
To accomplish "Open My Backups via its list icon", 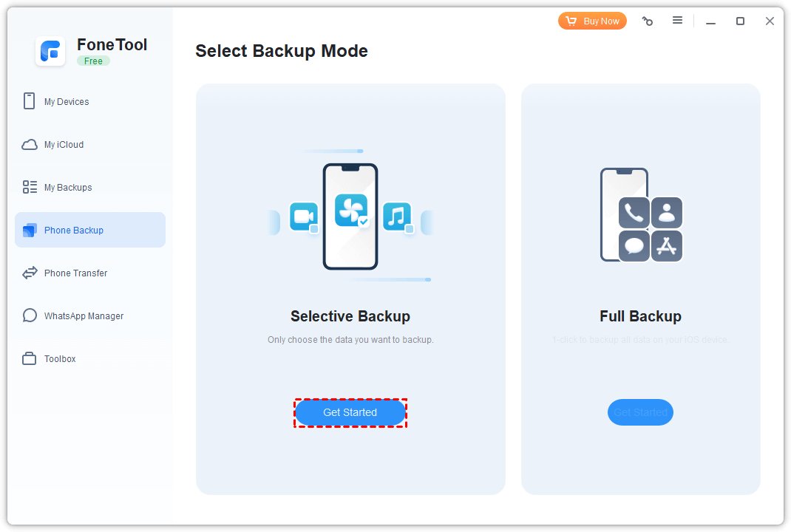I will pyautogui.click(x=30, y=187).
